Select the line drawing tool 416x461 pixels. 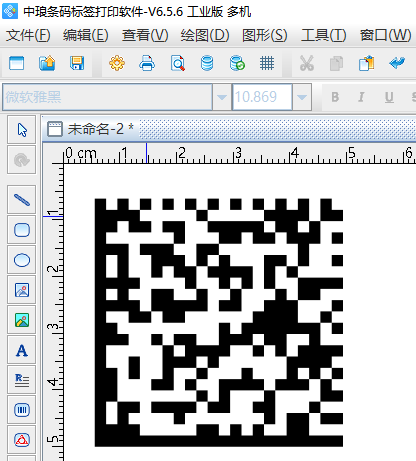coord(22,200)
